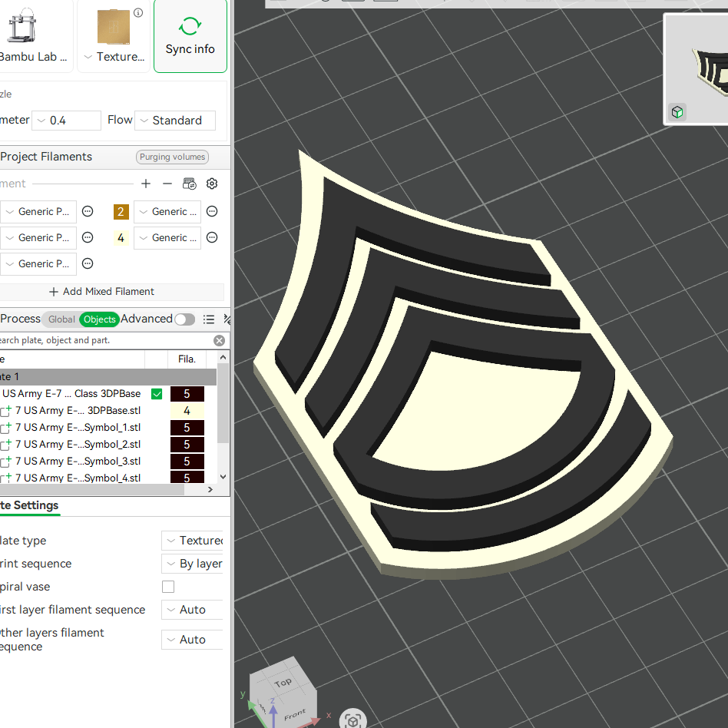Open Generic dropdown next to filament 2

(167, 212)
